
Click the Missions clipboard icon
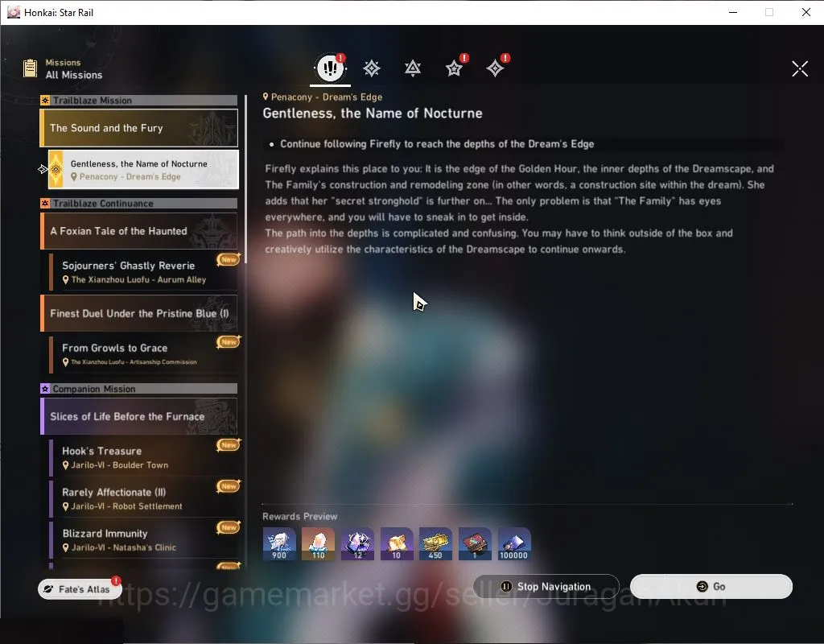click(30, 68)
